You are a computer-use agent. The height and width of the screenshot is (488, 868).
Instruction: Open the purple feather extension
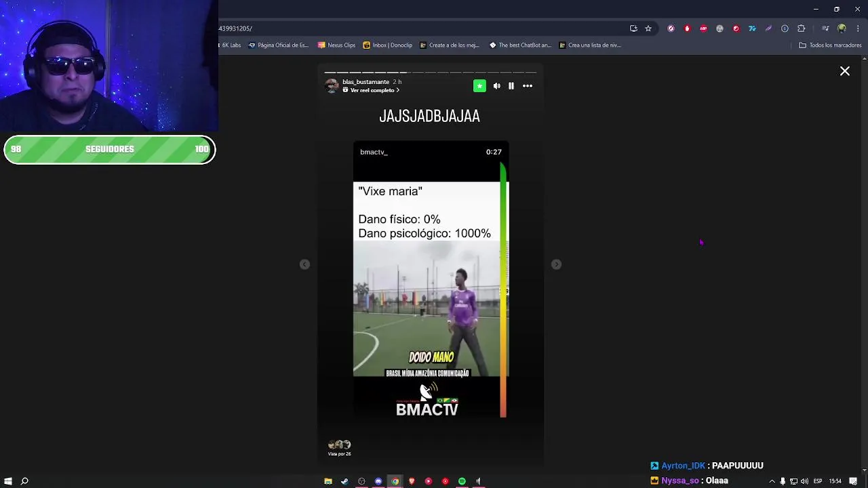768,28
